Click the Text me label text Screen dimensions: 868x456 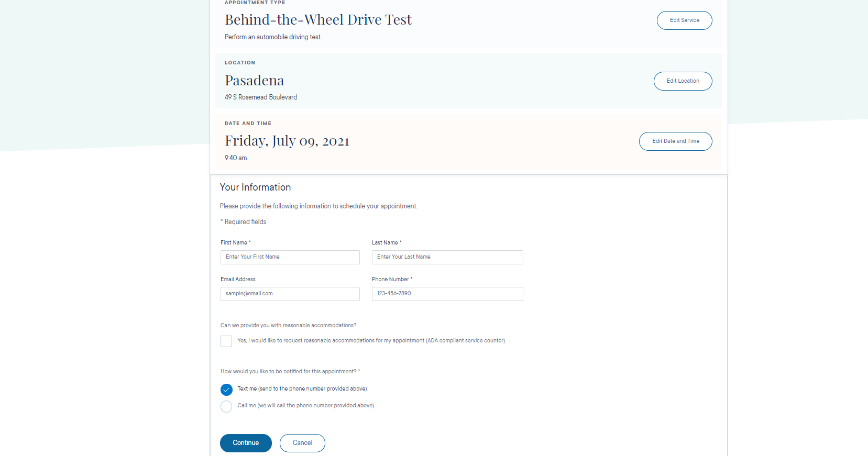302,389
